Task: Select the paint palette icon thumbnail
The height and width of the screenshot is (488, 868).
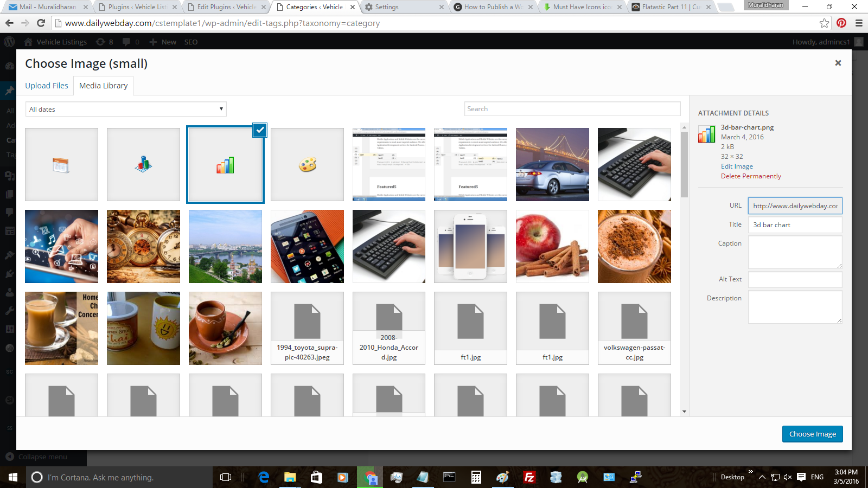Action: 307,165
